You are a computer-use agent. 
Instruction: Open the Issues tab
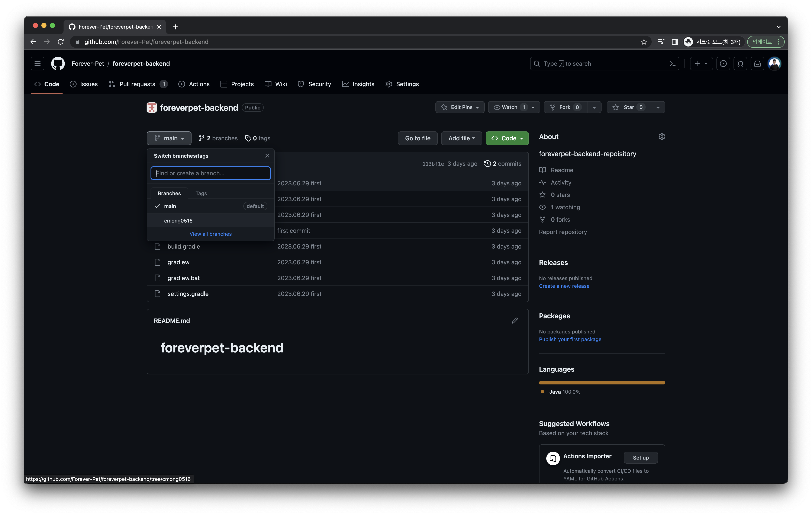click(x=84, y=84)
